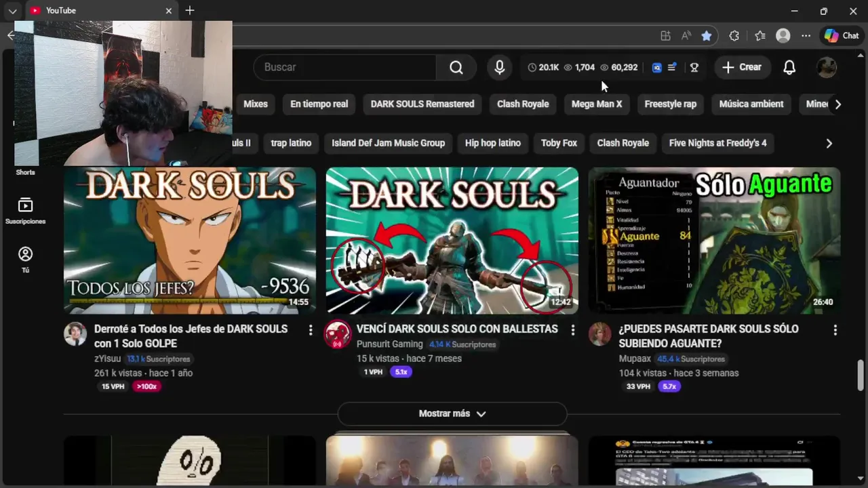The image size is (868, 488).
Task: Open the browser favorites list icon
Action: point(760,36)
